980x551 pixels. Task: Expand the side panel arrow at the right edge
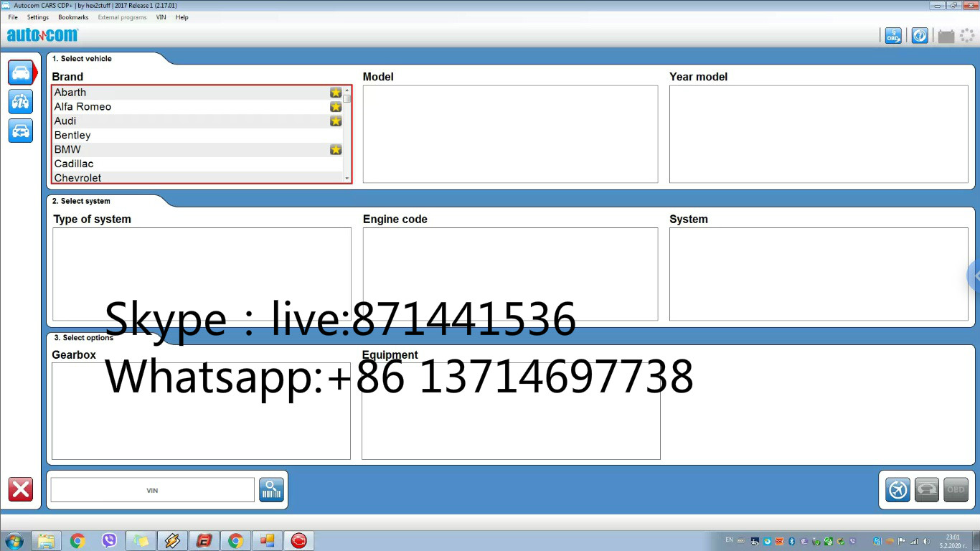point(975,275)
